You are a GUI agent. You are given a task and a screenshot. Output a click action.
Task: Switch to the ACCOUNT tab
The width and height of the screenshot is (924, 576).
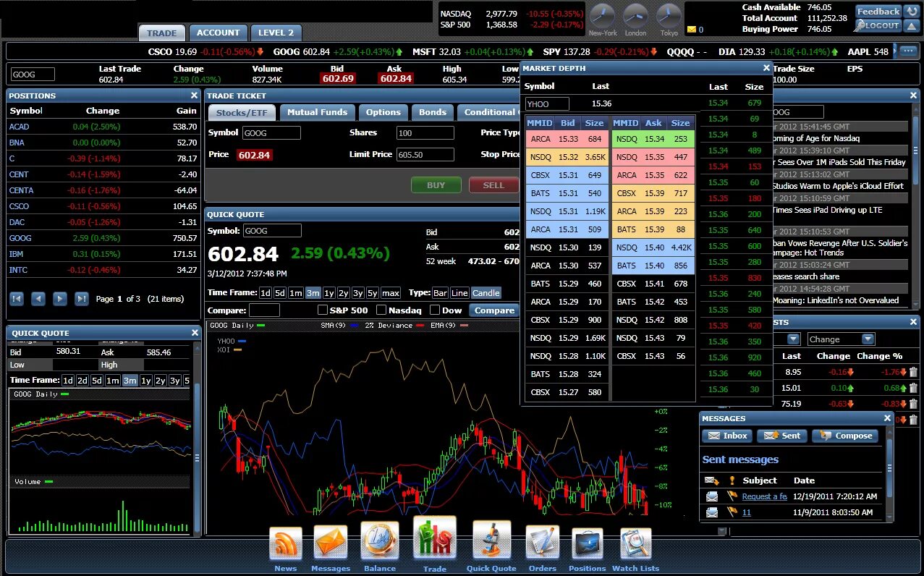tap(218, 33)
